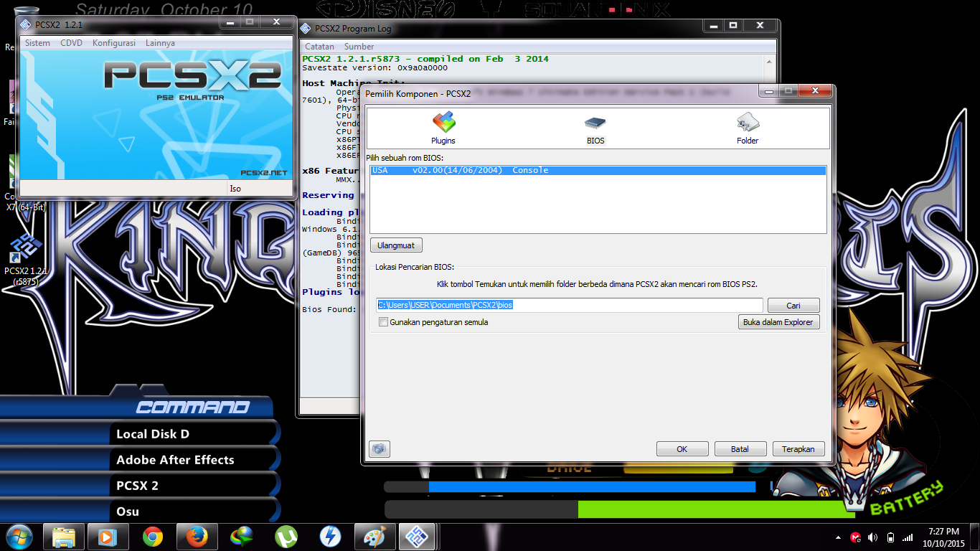Select 'USA v02.00(14/06/2004) Console' BIOS row
Viewport: 980px width, 551px height.
[598, 170]
